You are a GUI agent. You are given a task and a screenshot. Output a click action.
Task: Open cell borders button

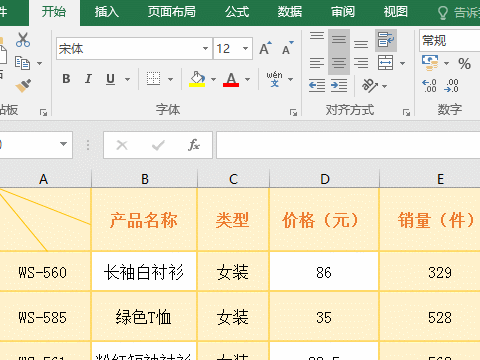click(154, 79)
